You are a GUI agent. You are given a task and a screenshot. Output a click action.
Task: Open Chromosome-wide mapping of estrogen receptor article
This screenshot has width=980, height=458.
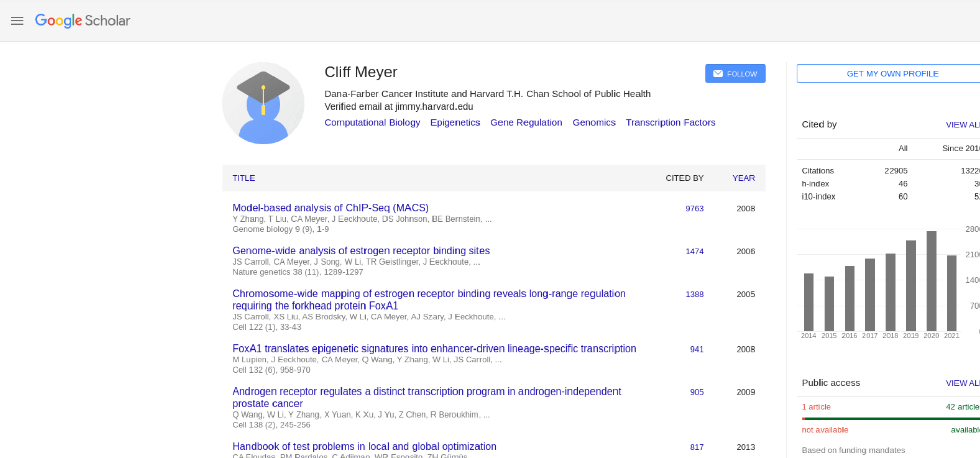pyautogui.click(x=429, y=299)
